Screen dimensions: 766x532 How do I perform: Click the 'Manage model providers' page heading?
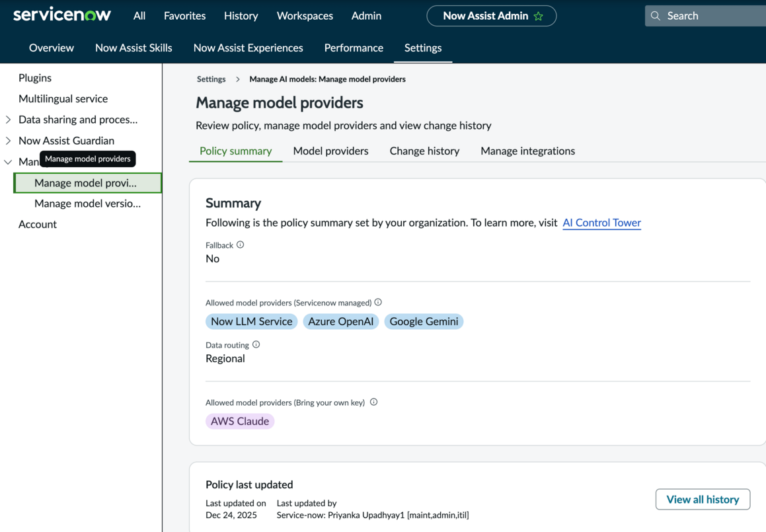coord(280,102)
